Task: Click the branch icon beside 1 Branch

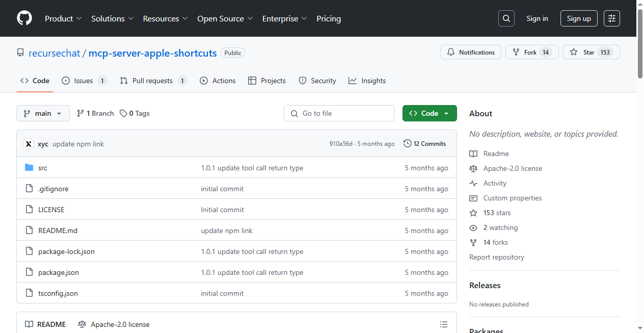Action: click(x=81, y=113)
